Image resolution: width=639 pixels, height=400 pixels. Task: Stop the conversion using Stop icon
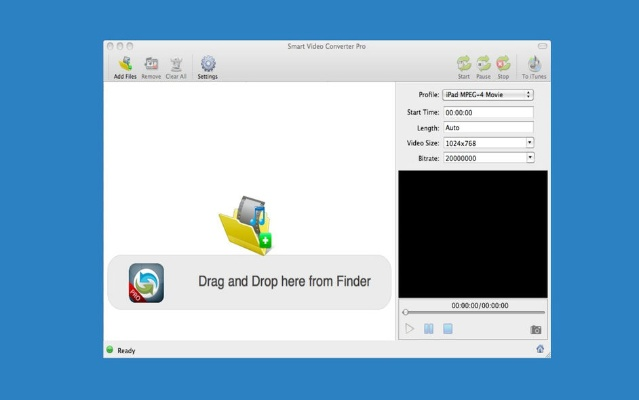[503, 64]
